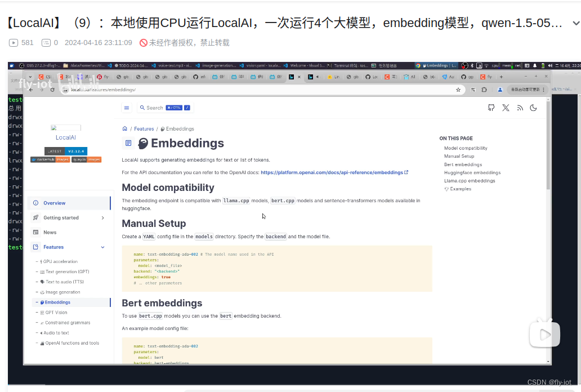Toggle the sidebar with the hamburger icon
The height and width of the screenshot is (392, 581).
pos(127,108)
